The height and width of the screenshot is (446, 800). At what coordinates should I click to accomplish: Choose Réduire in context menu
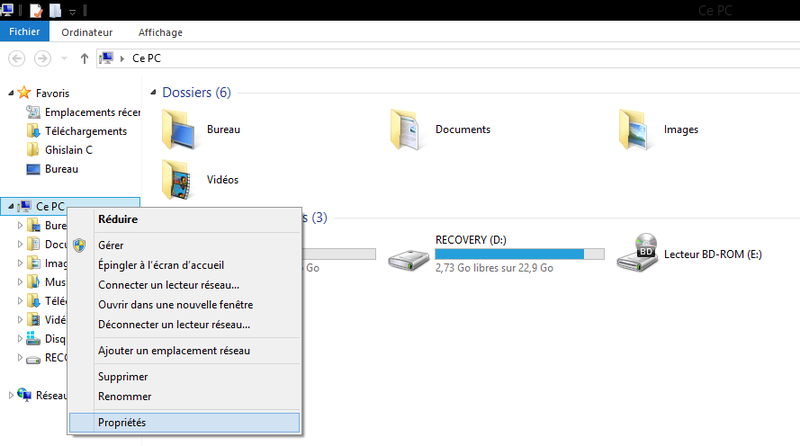tap(184, 219)
